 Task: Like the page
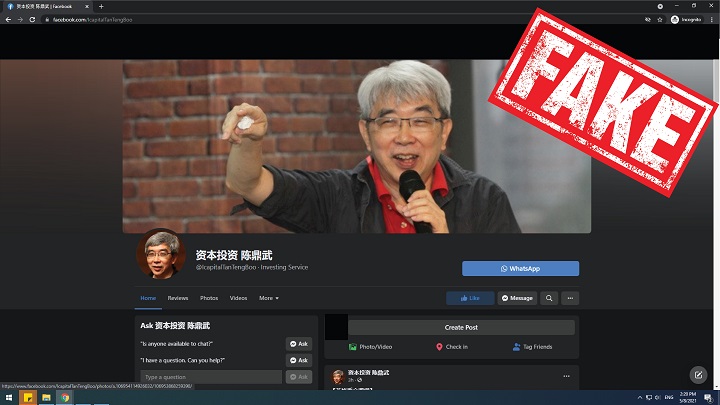(x=470, y=298)
